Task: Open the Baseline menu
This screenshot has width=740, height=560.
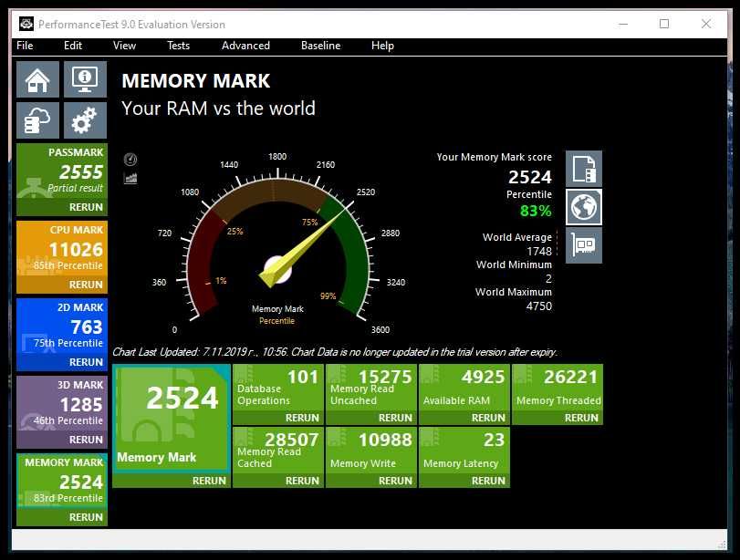Action: click(x=320, y=46)
